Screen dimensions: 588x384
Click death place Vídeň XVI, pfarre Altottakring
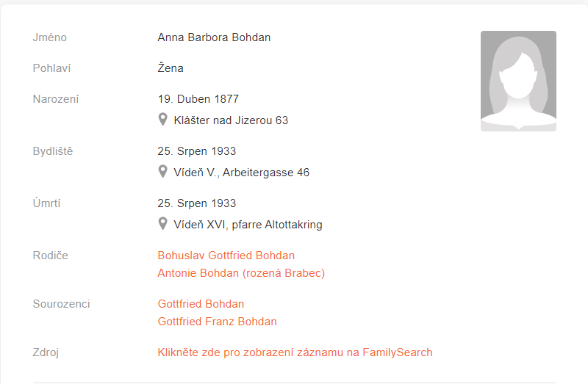click(x=248, y=225)
